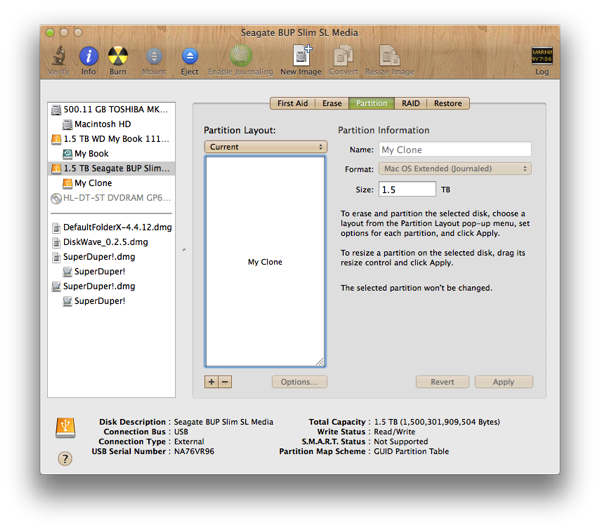Select My Clone volume in sidebar
600x530 pixels.
pyautogui.click(x=111, y=183)
